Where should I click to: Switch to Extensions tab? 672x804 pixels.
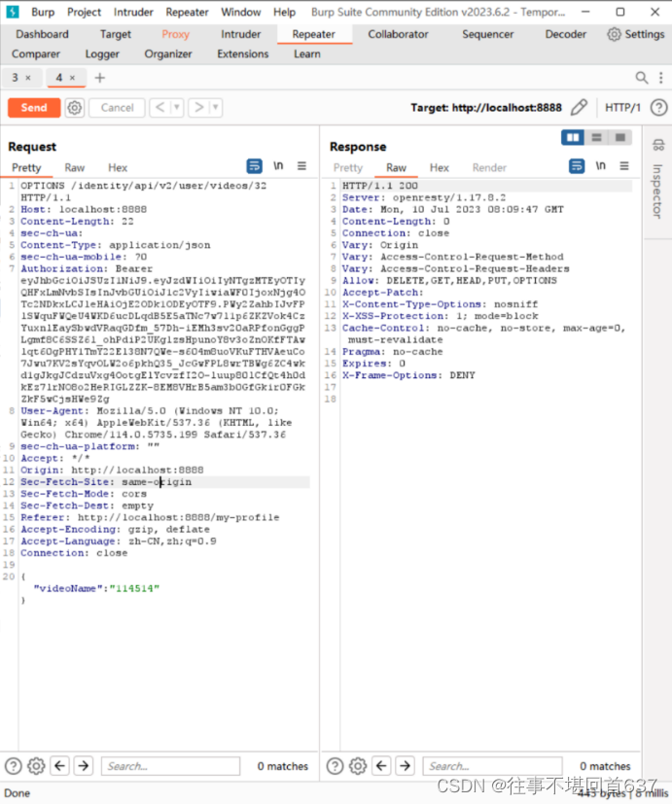pyautogui.click(x=242, y=53)
